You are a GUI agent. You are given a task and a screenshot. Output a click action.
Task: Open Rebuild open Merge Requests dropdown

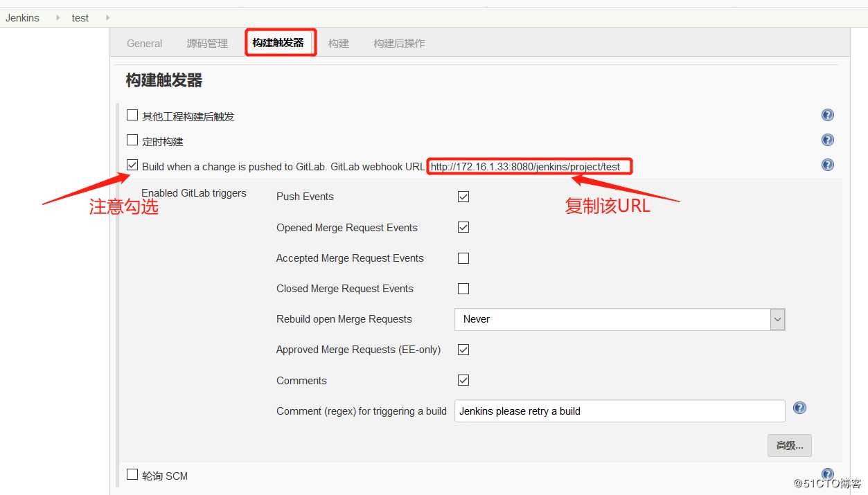pos(619,319)
